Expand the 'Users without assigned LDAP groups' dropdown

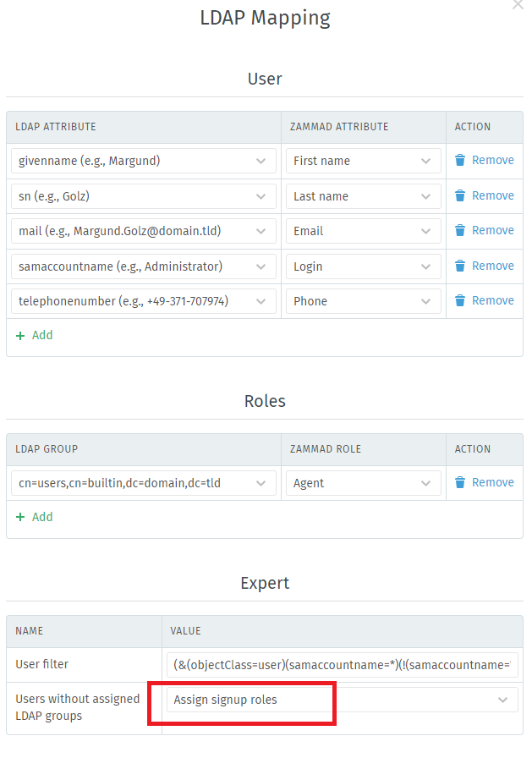[x=342, y=700]
